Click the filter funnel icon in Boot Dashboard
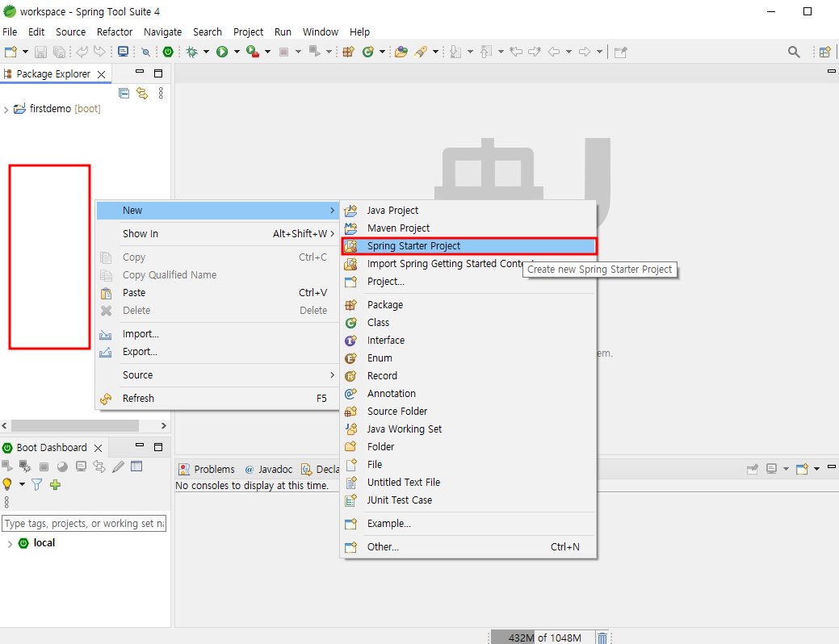Image resolution: width=839 pixels, height=644 pixels. [36, 484]
